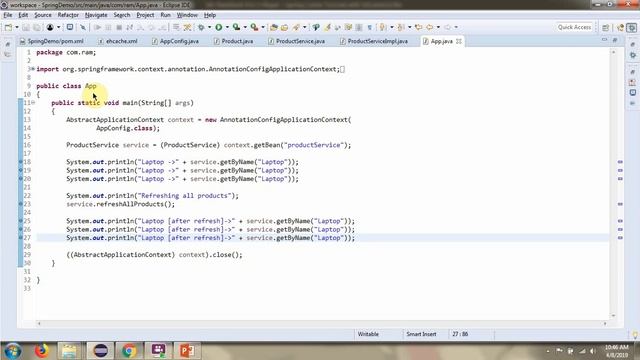640x360 pixels.
Task: Switch to the Debug perspective icon
Action: click(632, 27)
